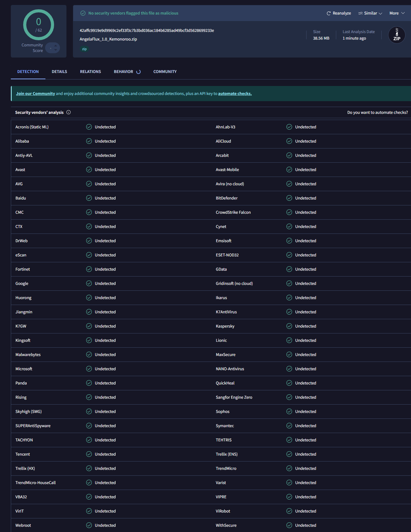Viewport: 411px width, 532px height.
Task: Click the Microsoft undetected check icon
Action: [89, 369]
